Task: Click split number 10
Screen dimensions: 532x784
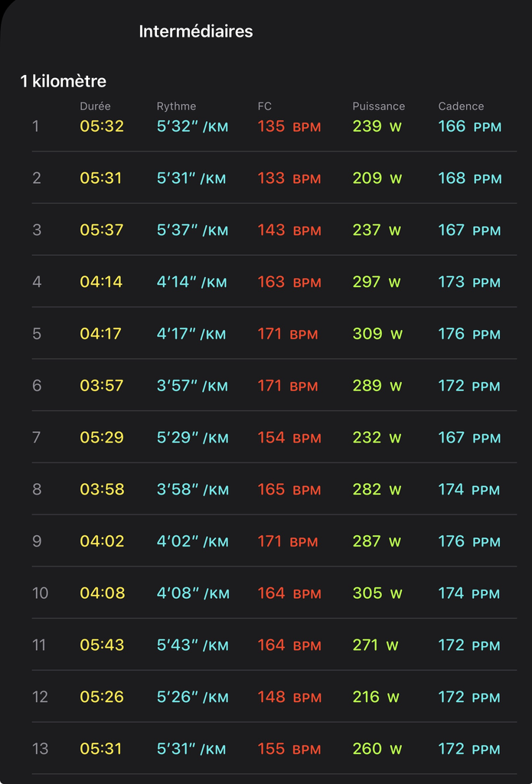Action: [40, 593]
